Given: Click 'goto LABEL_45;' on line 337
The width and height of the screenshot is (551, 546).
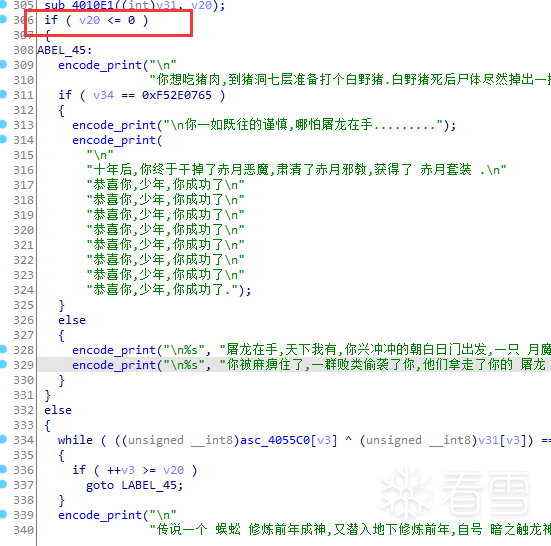Looking at the screenshot, I should click(x=135, y=486).
